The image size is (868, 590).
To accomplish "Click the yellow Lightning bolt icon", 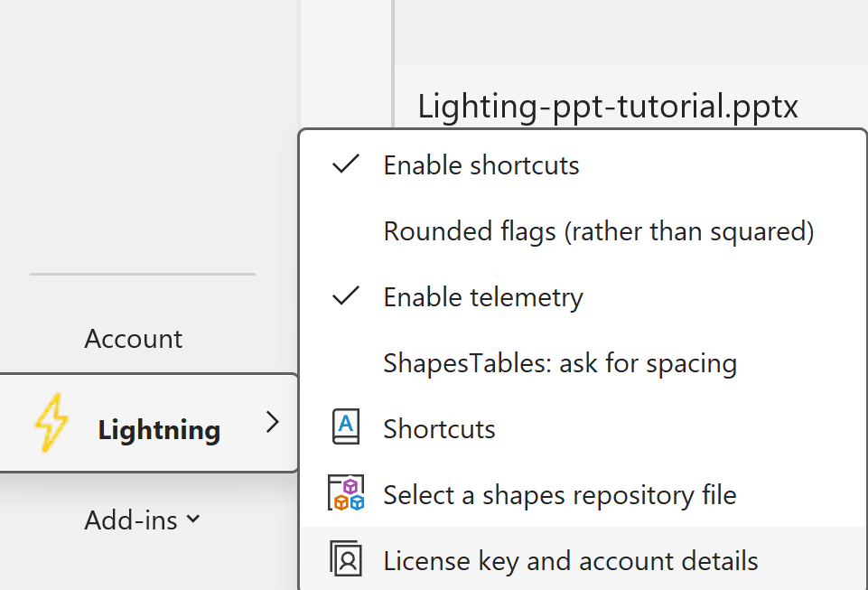I will [x=51, y=423].
